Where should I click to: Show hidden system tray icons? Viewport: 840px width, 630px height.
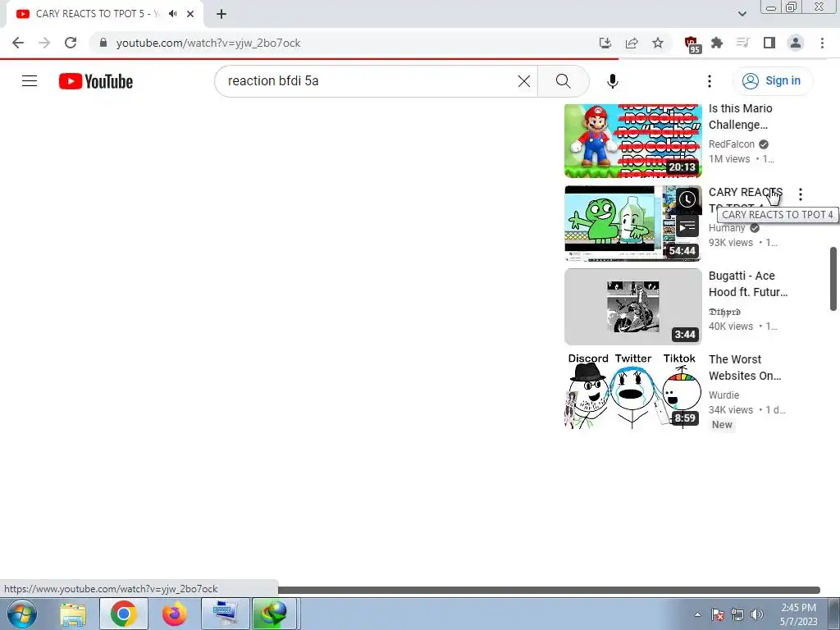coord(697,614)
